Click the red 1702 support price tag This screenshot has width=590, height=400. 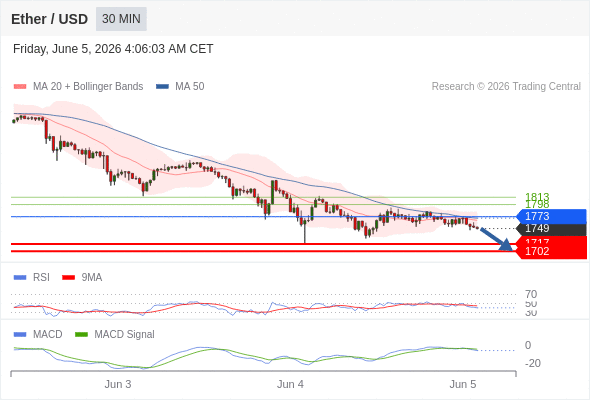point(551,251)
